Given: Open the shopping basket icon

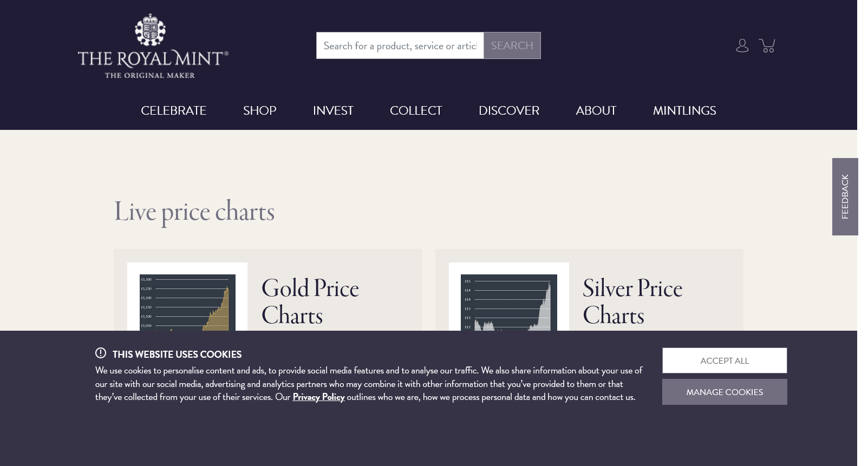Looking at the screenshot, I should click(x=767, y=45).
